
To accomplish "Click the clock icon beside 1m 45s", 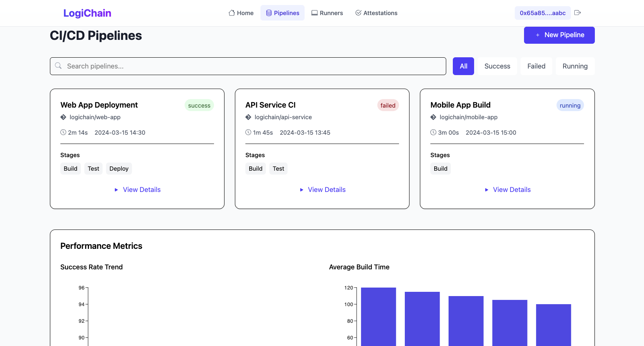I will [x=248, y=132].
